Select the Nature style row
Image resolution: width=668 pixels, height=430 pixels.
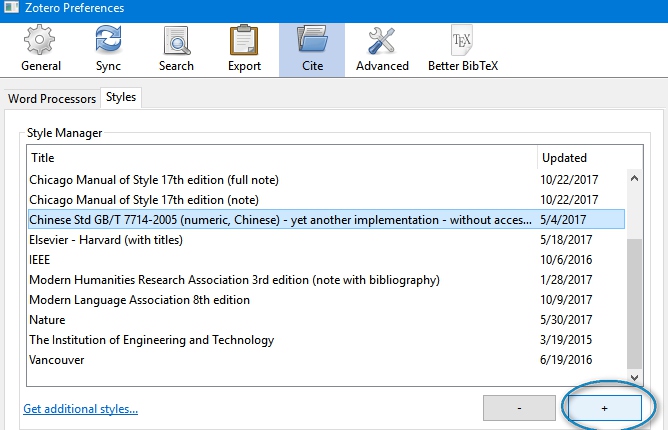pos(326,320)
